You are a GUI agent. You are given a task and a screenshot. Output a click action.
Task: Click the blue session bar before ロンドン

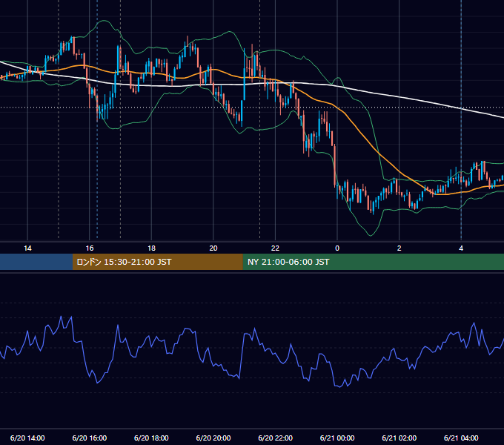click(36, 262)
